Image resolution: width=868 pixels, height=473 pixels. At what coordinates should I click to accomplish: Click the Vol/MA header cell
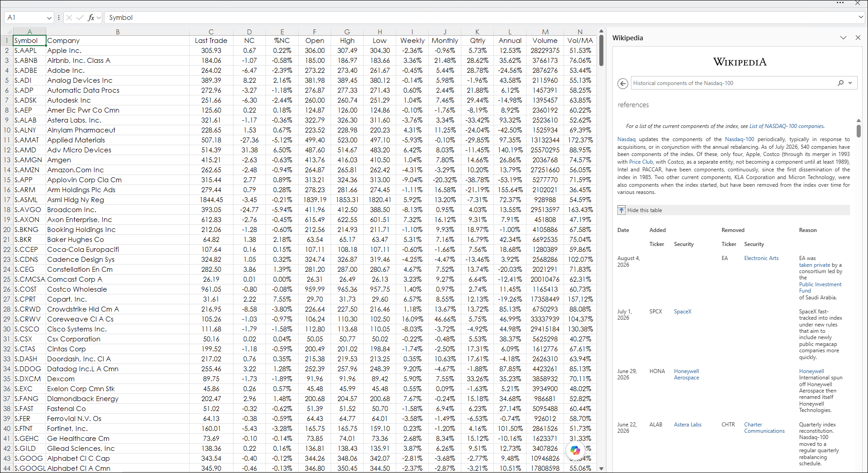pos(580,41)
